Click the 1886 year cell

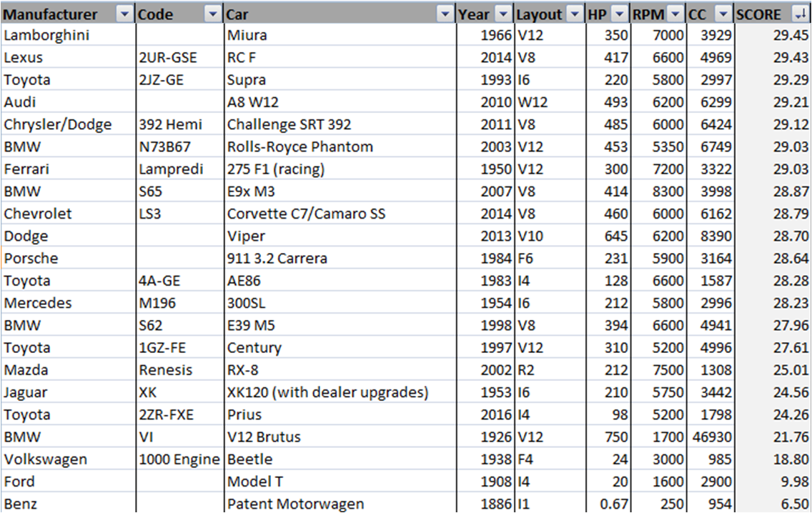[x=496, y=504]
